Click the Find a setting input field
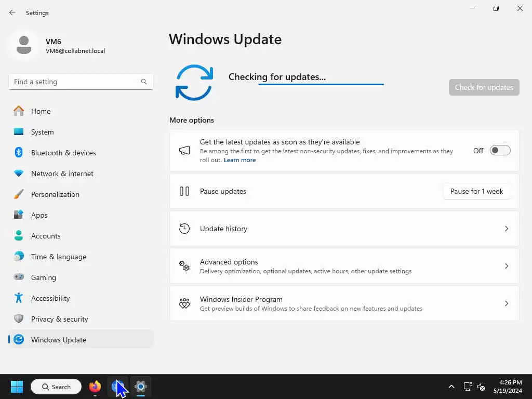The image size is (532, 399). [x=81, y=82]
